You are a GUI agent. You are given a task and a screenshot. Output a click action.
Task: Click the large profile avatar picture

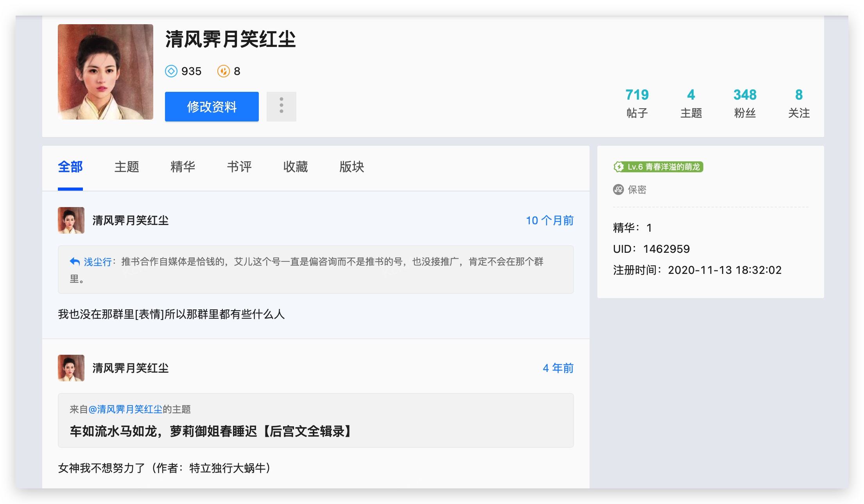[x=106, y=72]
